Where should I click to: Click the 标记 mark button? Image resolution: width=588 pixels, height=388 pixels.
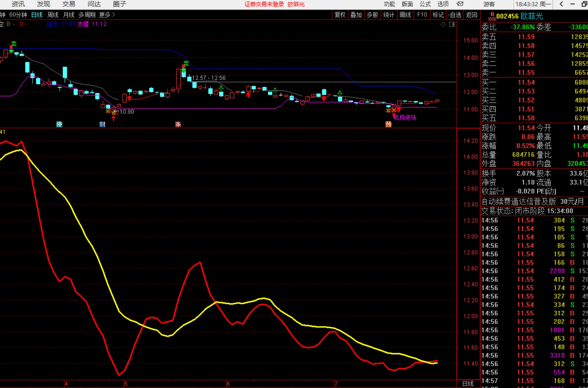438,15
